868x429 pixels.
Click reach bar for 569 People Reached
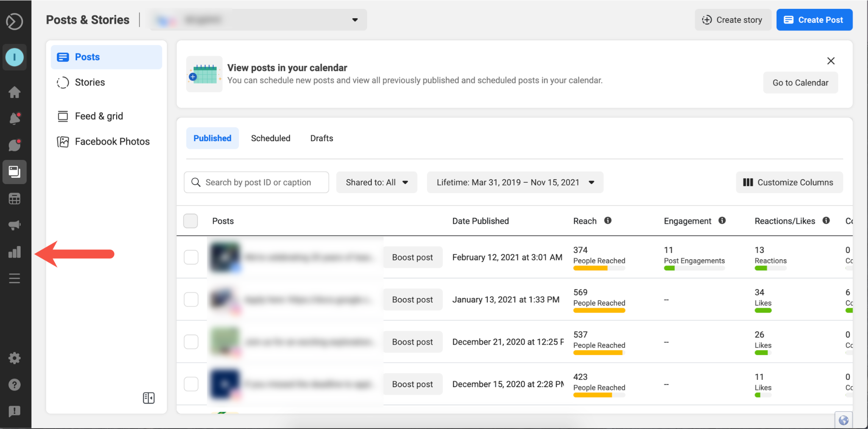[599, 310]
